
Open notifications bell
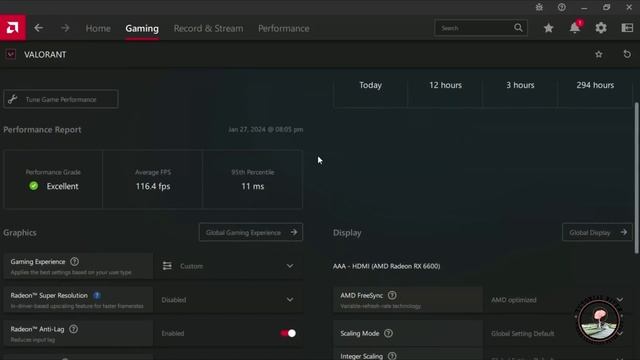click(575, 28)
